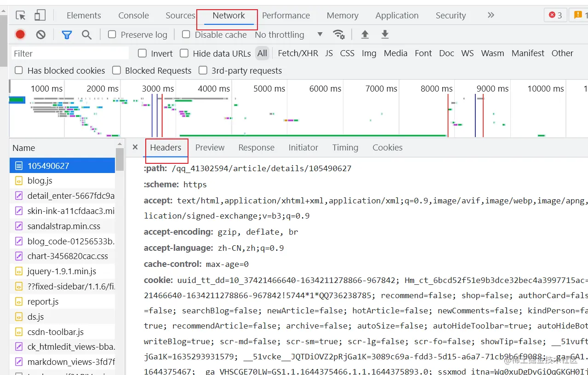Switch to the Security panel tab

[x=451, y=15]
